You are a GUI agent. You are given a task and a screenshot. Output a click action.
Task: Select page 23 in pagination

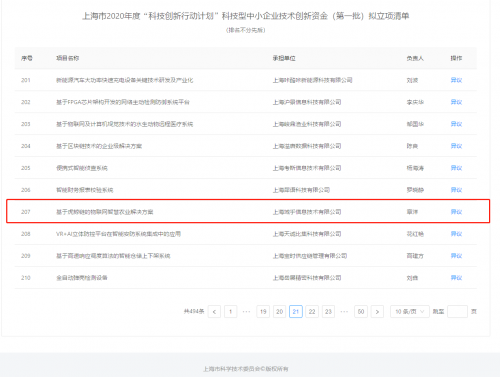328,312
